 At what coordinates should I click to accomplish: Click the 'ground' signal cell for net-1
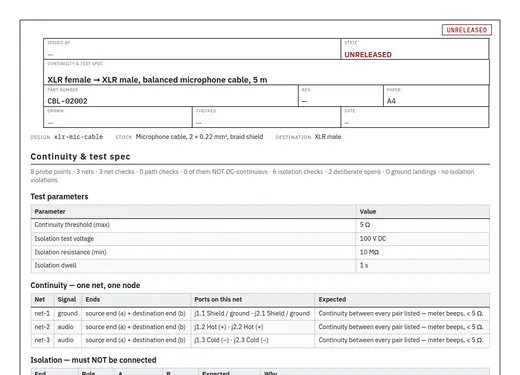point(67,313)
